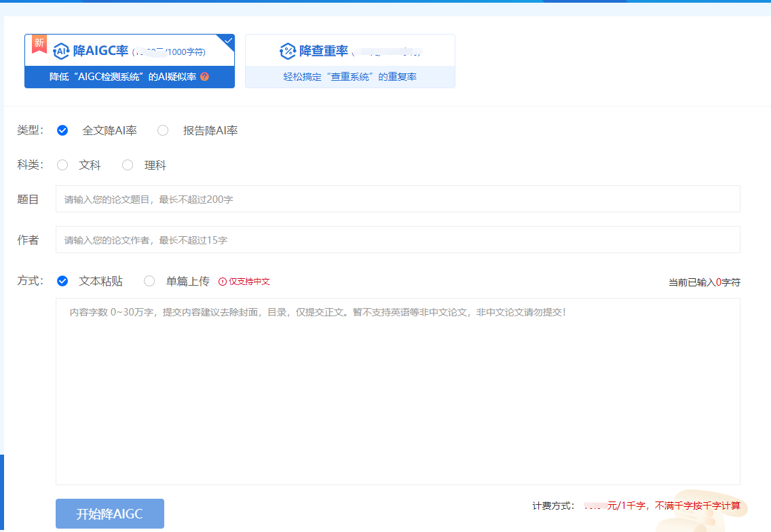This screenshot has height=532, width=771.
Task: Click the red 新 ribbon badge
Action: (x=39, y=43)
